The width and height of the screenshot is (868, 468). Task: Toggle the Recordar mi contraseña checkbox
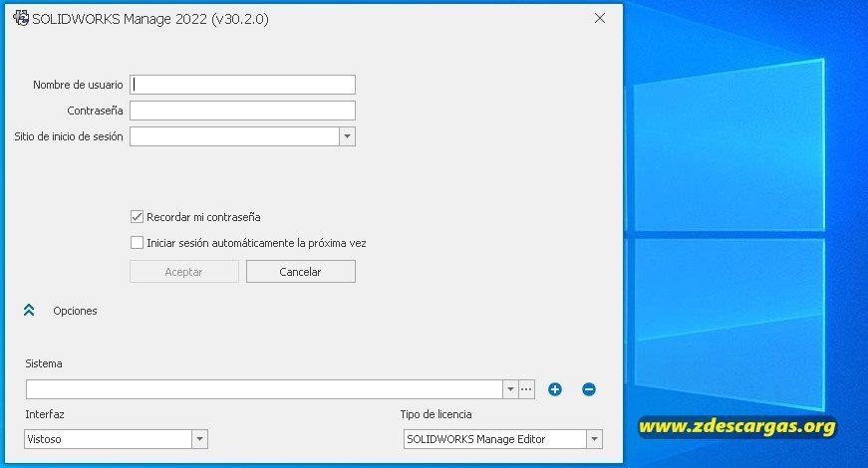pos(137,217)
